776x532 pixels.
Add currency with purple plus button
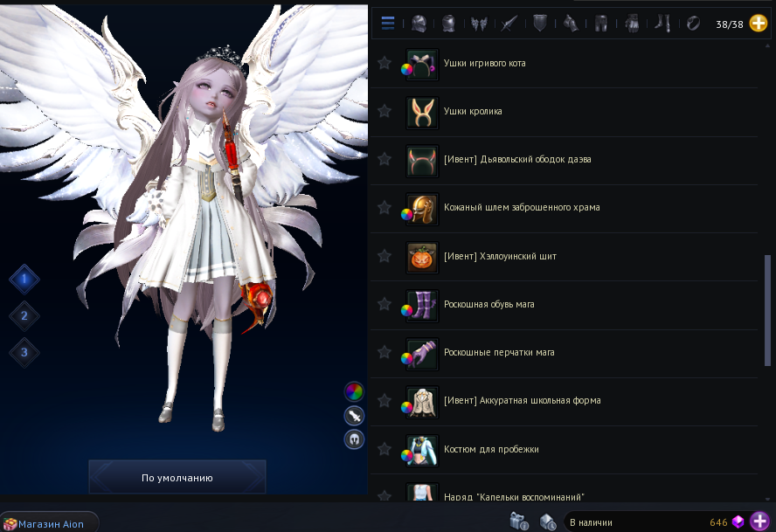point(759,522)
